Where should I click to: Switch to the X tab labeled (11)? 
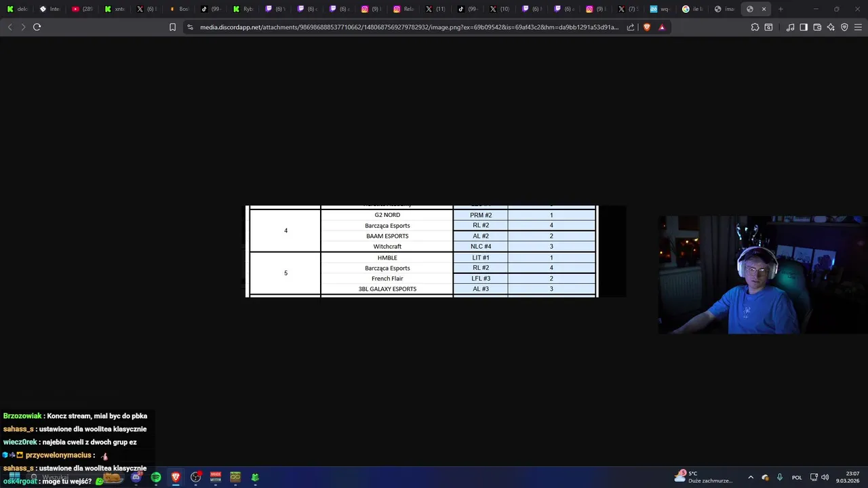435,9
